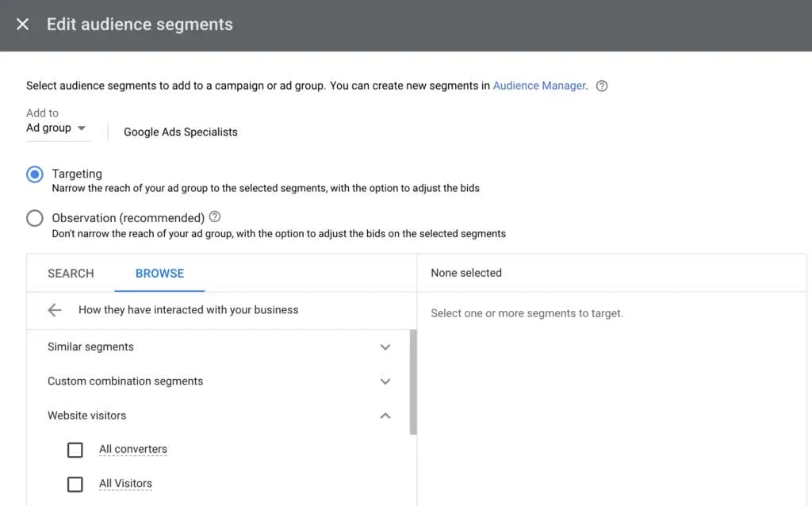Click the Google Ads Specialists ad group name
Image resolution: width=812 pixels, height=506 pixels.
[x=181, y=132]
